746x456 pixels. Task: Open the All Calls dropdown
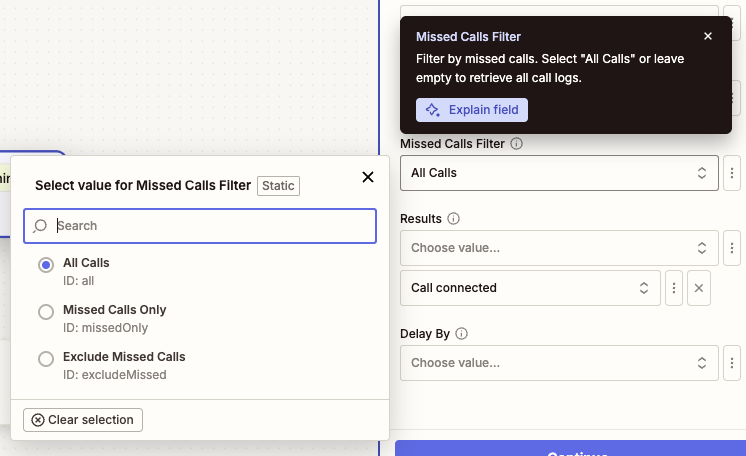tap(558, 173)
